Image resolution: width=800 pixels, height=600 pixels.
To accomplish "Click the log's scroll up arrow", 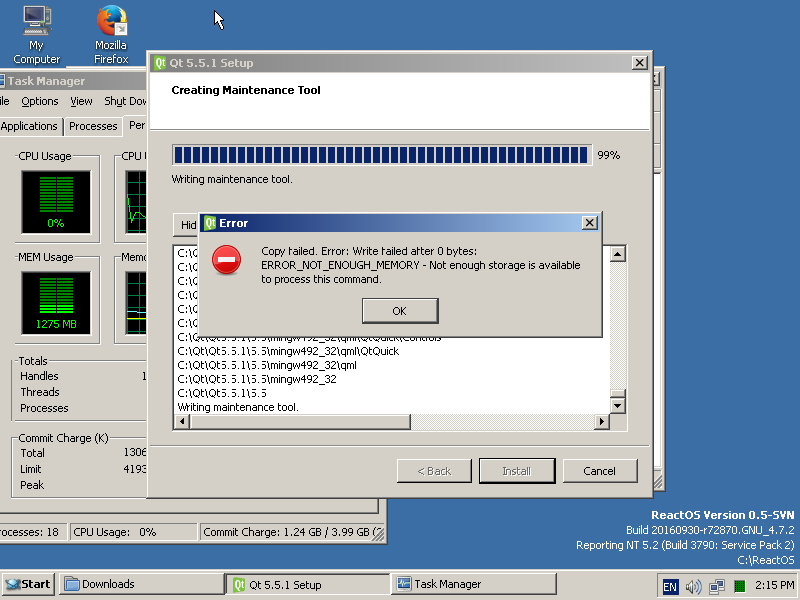I will [x=618, y=254].
